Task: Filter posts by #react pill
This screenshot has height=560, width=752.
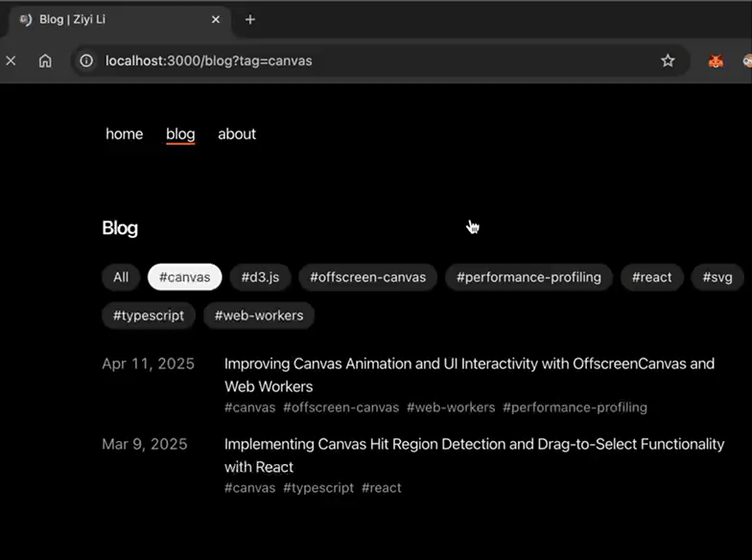Action: [652, 277]
